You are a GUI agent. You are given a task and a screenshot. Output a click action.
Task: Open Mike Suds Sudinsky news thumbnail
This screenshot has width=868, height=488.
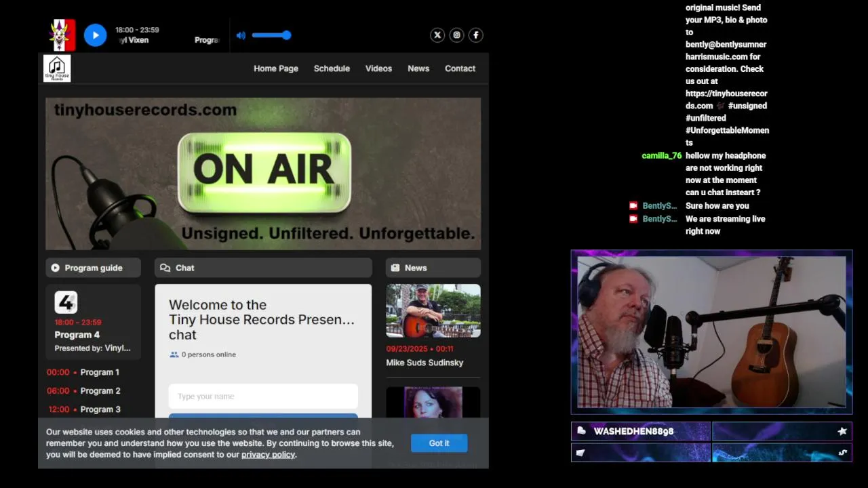point(433,310)
